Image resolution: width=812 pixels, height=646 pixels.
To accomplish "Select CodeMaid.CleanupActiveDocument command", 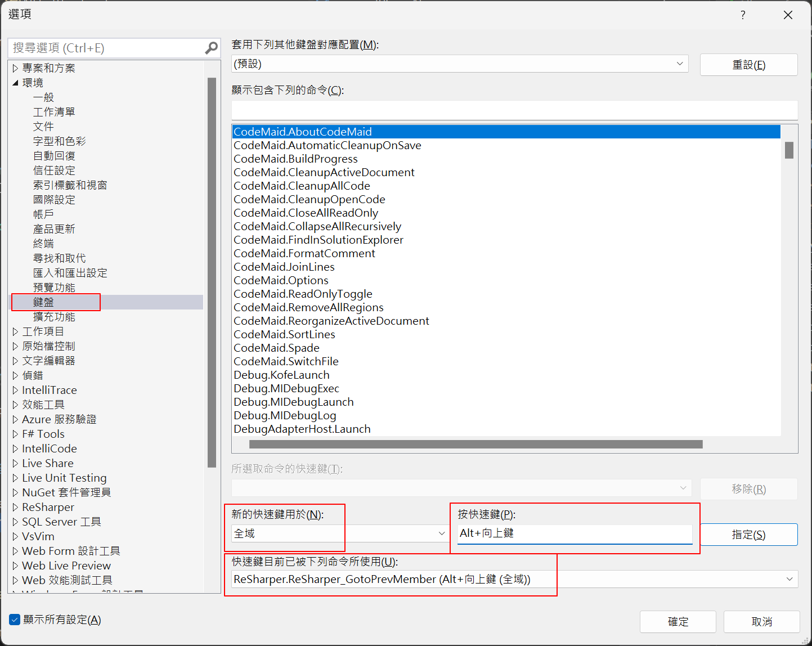I will click(x=324, y=172).
